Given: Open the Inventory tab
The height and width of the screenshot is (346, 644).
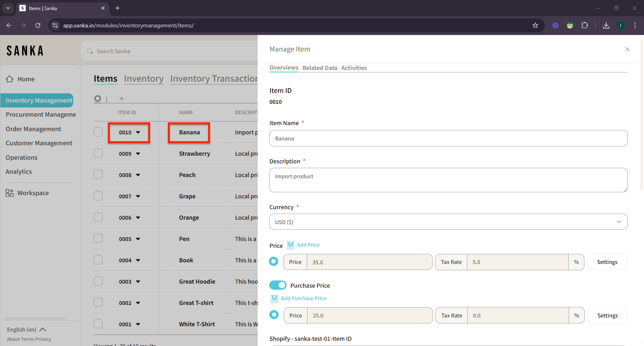Looking at the screenshot, I should pyautogui.click(x=144, y=79).
